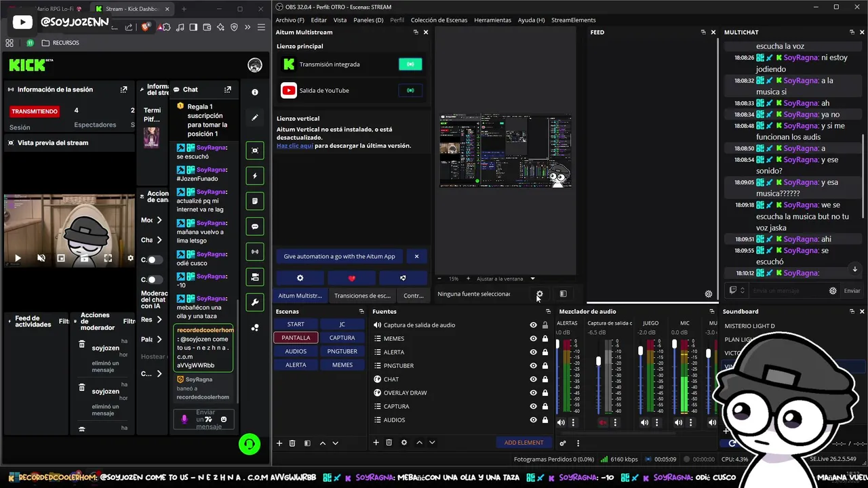868x488 pixels.
Task: Jump to latest Multichat messages arrow
Action: 854,269
